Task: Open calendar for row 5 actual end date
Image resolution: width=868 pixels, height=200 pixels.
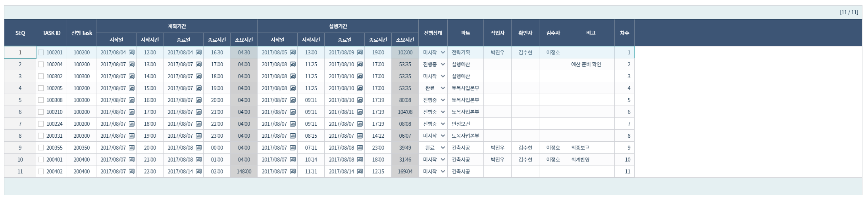Action: click(360, 100)
